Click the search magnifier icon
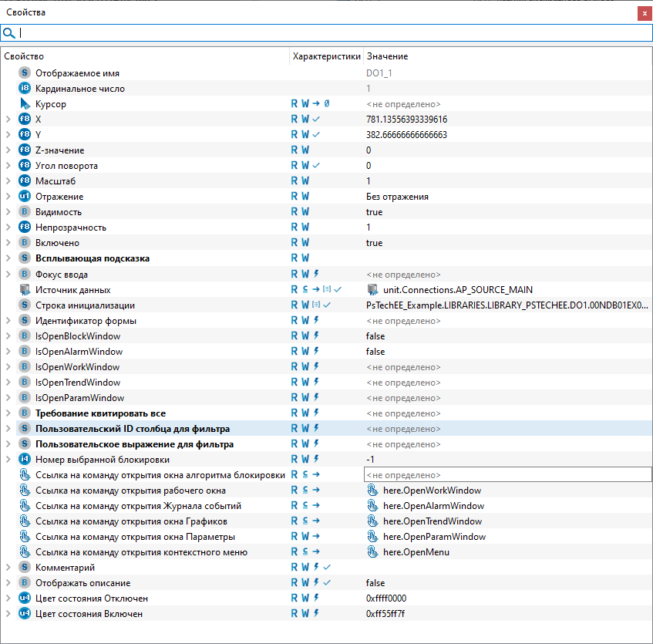653x644 pixels. 9,33
